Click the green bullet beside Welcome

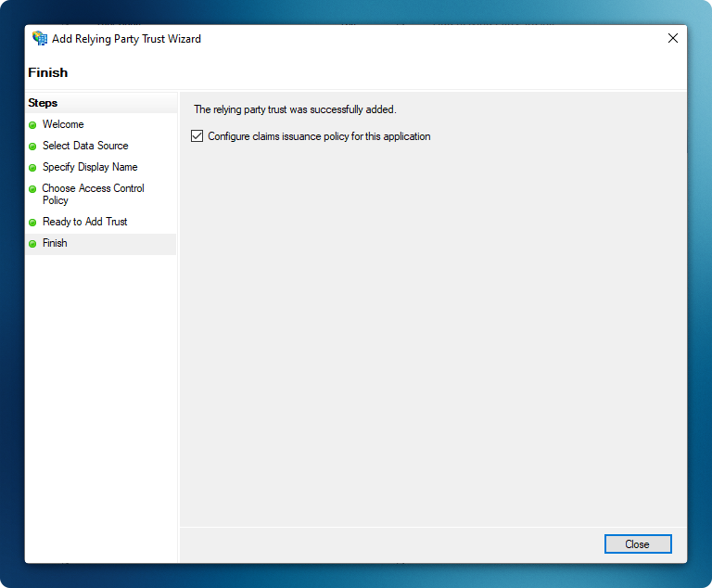[32, 125]
